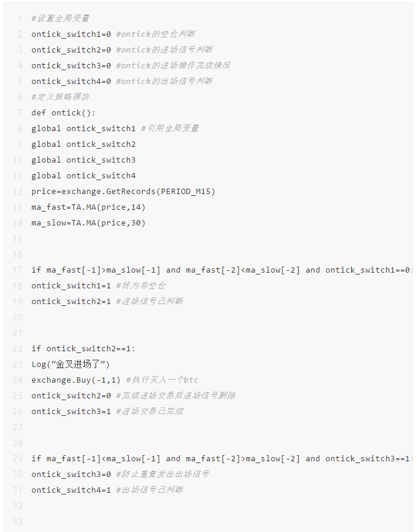Click the "#定义策略模块" comment line
The height and width of the screenshot is (532, 419).
click(x=60, y=97)
